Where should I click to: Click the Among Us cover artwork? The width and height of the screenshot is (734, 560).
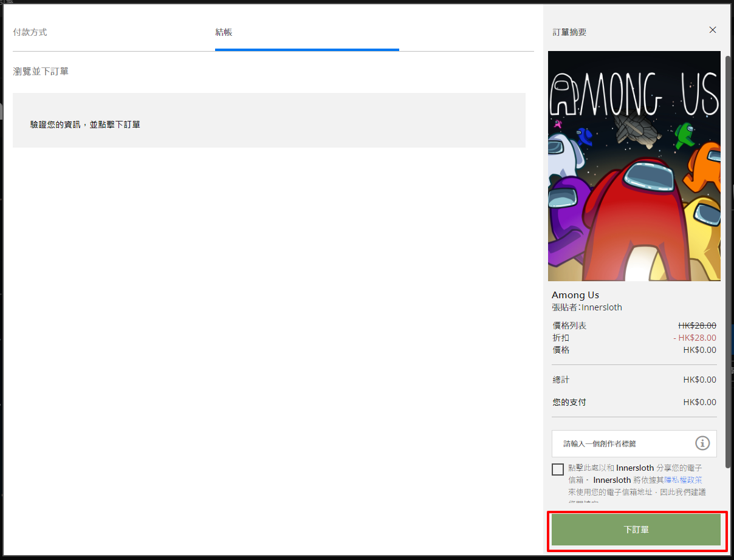(x=634, y=166)
